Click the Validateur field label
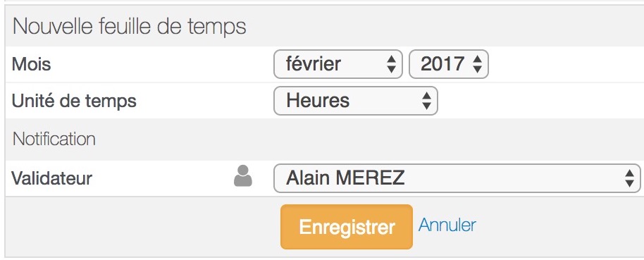 point(51,178)
